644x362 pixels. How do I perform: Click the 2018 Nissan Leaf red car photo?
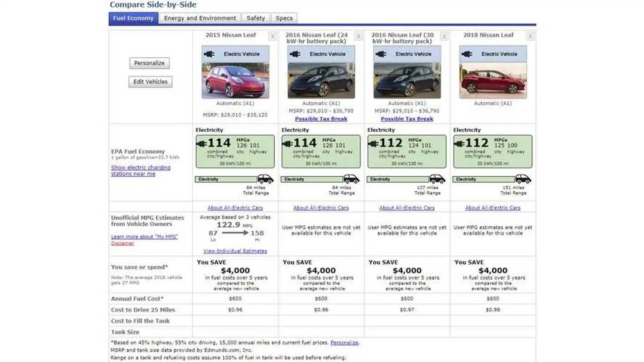coord(493,80)
